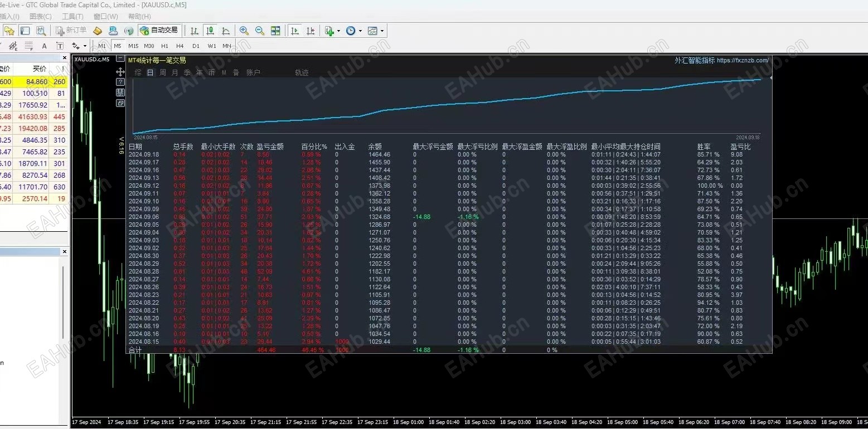Open the 账户 (account) tab in statistics panel
Image resolution: width=868 pixels, height=429 pixels.
point(254,72)
